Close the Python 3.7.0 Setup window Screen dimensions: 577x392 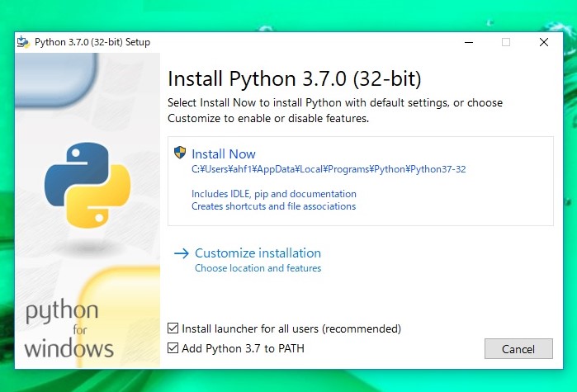pyautogui.click(x=544, y=42)
